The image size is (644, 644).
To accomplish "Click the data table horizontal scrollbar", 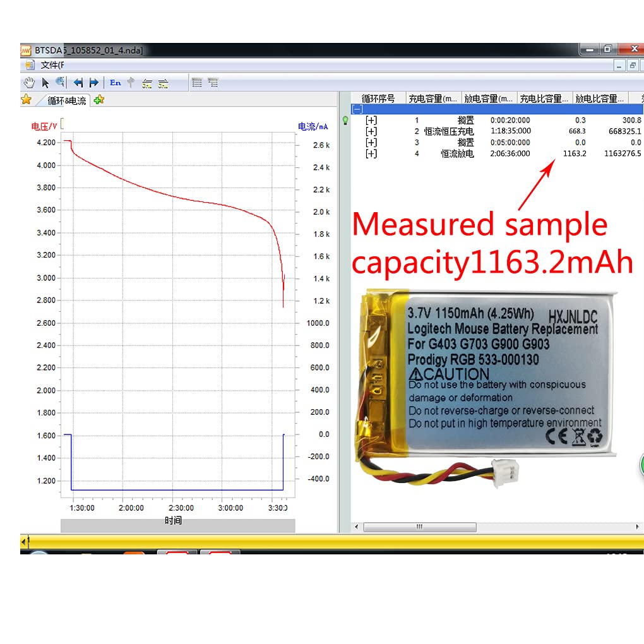I will coord(420,527).
